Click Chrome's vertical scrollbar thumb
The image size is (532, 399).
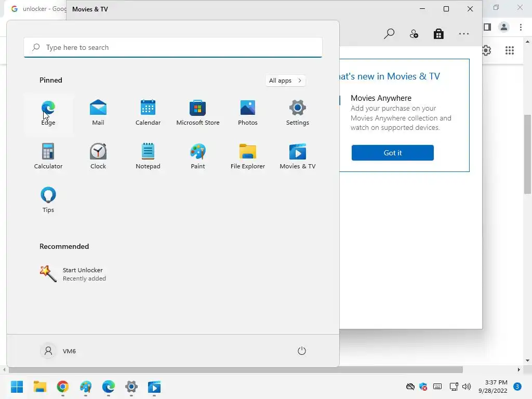(x=527, y=154)
